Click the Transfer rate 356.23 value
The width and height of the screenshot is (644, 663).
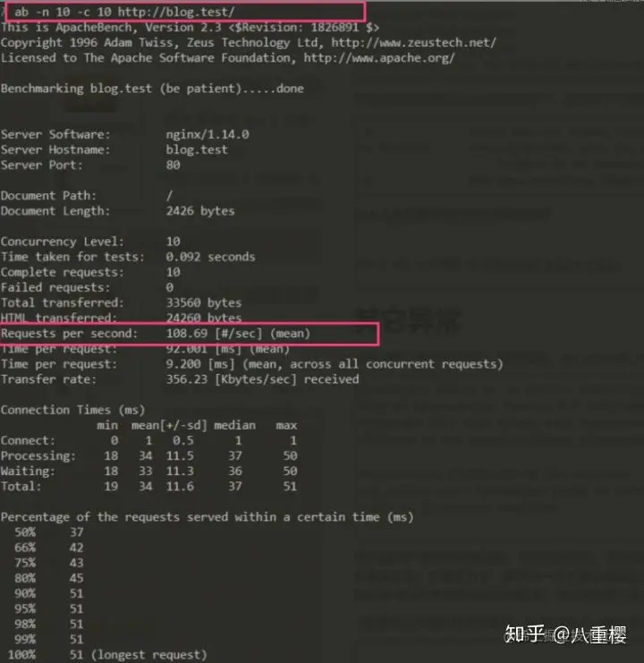coord(187,379)
